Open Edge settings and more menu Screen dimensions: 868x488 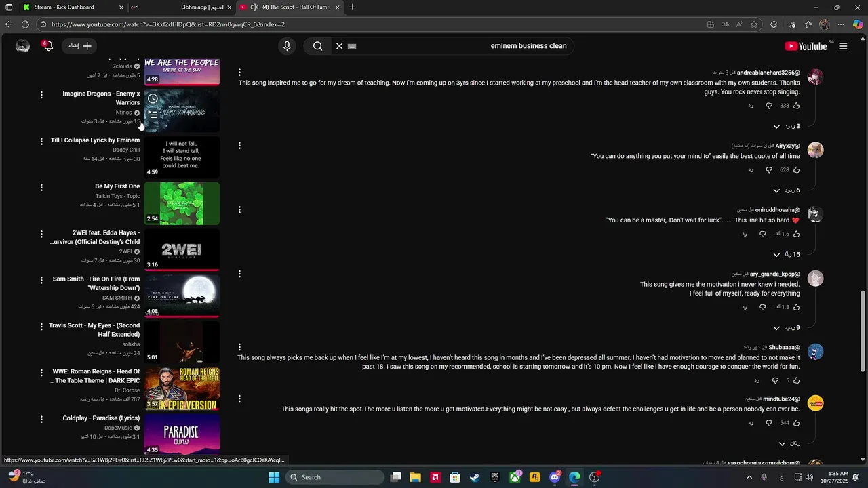click(x=841, y=24)
